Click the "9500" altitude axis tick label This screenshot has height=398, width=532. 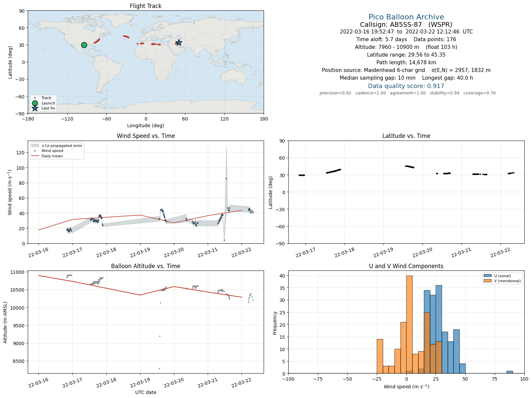(19, 325)
